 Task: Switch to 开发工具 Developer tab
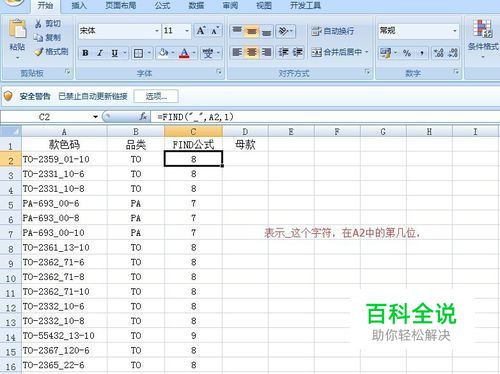[305, 5]
